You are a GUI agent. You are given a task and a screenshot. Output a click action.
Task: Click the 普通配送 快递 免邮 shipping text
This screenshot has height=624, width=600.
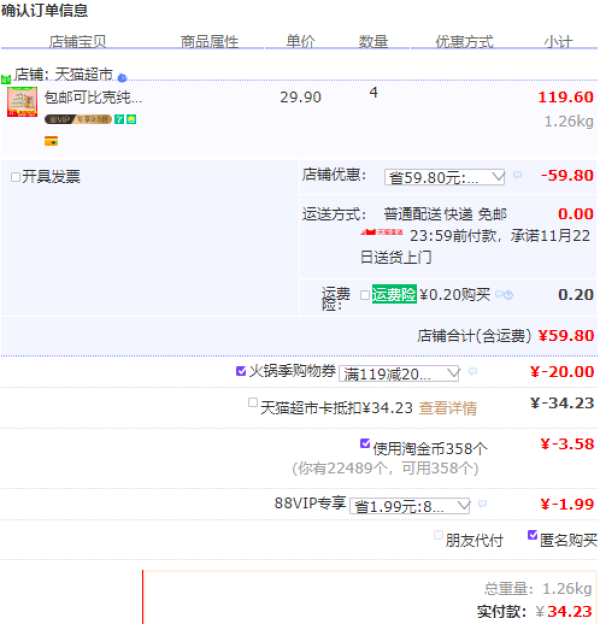click(x=445, y=214)
